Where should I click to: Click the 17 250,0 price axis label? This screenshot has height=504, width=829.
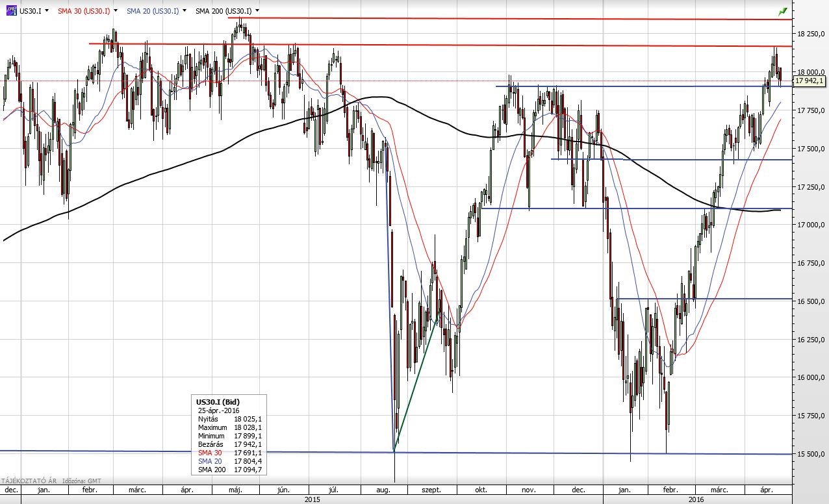(811, 187)
